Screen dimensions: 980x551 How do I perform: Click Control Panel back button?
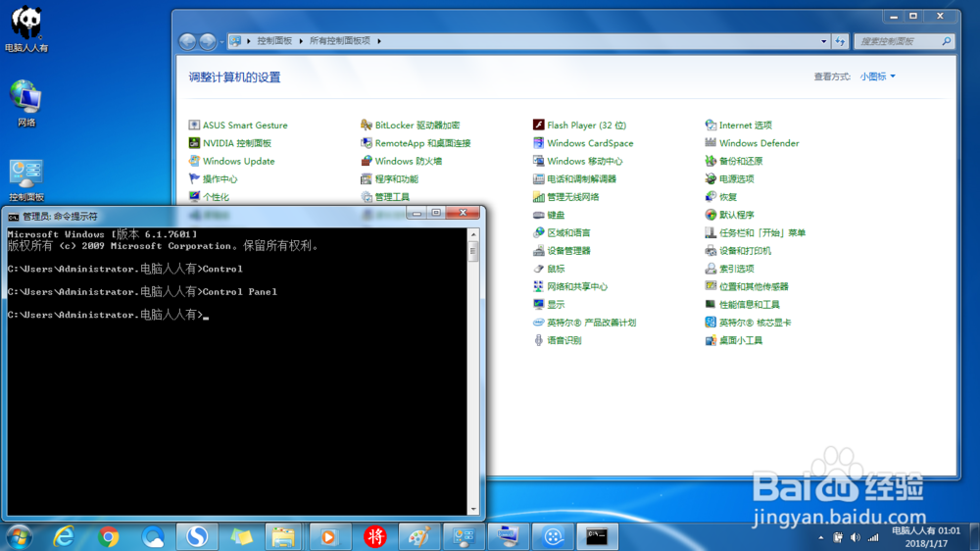[x=187, y=41]
